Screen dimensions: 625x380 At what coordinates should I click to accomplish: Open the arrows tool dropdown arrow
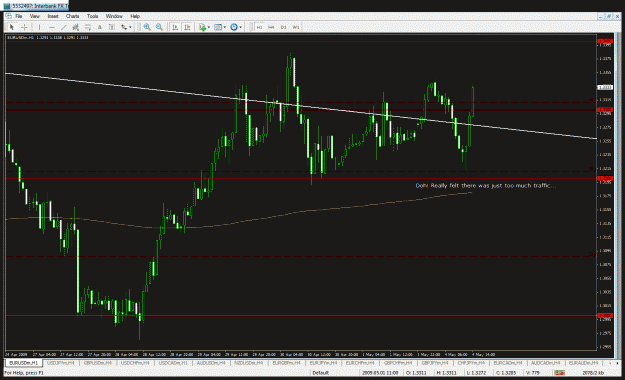[130, 28]
